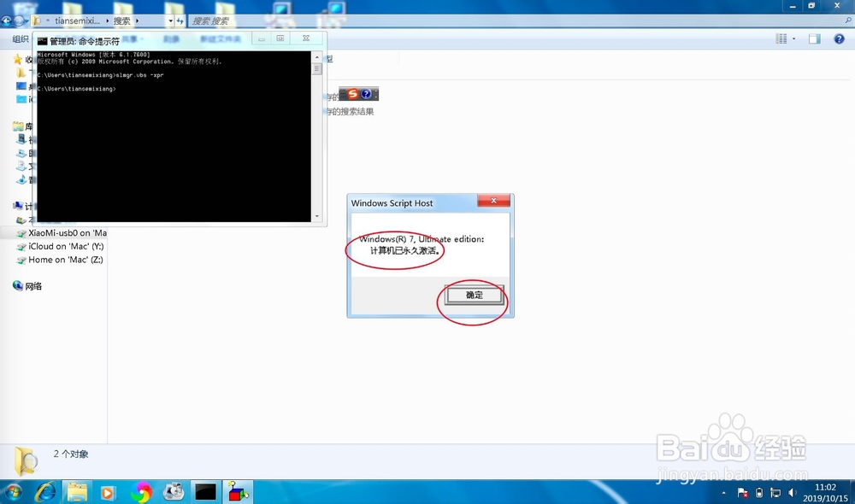Viewport: 855px width, 504px height.
Task: Open the 组织 toolbar menu
Action: tap(21, 38)
